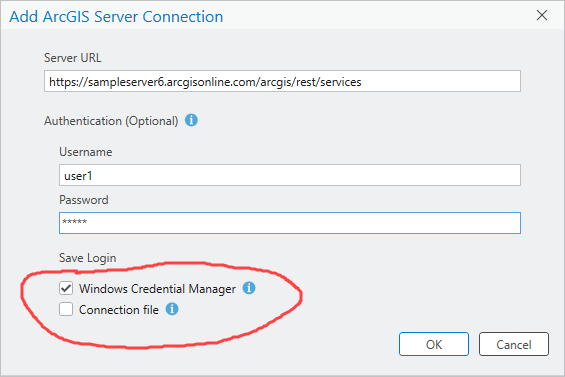Enable the Connection file checkbox
Viewport: 565px width, 377px height.
coord(66,309)
